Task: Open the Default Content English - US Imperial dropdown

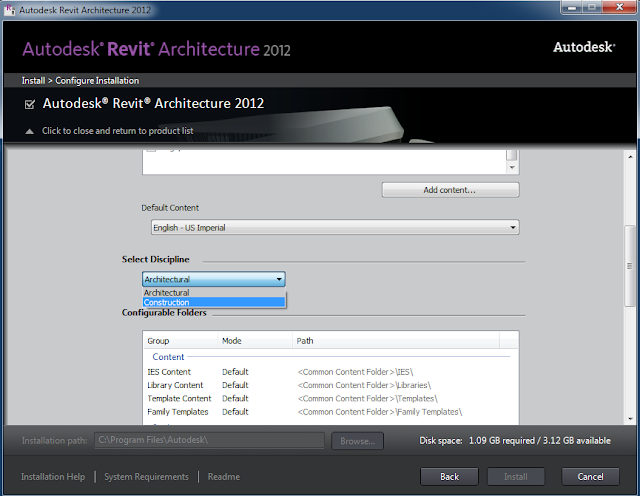Action: pos(335,227)
